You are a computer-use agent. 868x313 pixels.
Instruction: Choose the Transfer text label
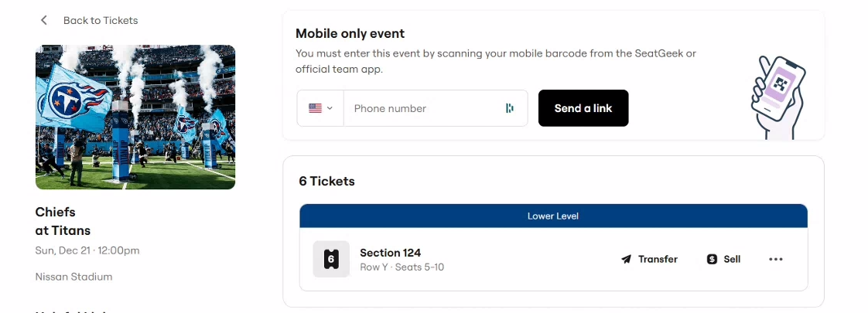click(x=658, y=260)
